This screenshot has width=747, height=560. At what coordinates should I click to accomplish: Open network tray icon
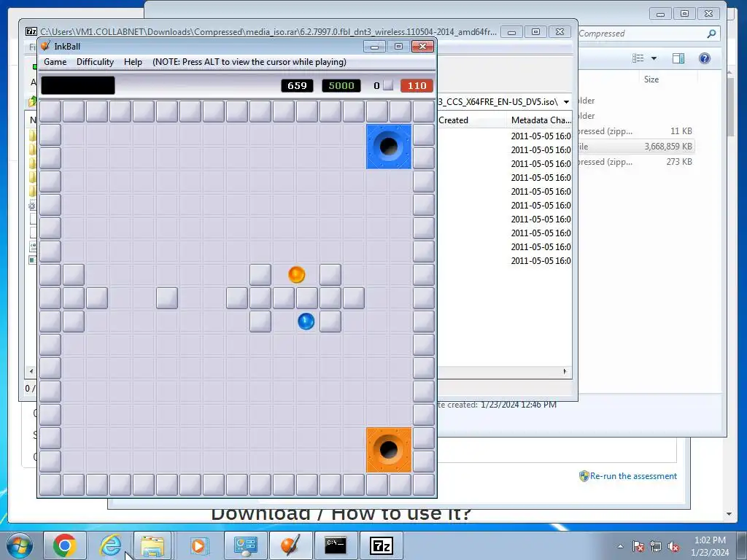click(656, 546)
